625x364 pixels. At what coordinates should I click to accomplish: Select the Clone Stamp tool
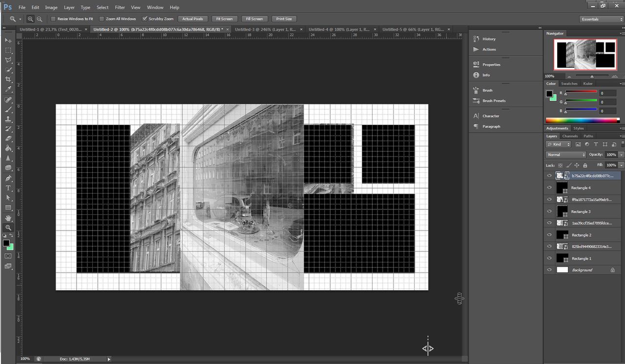coord(8,119)
